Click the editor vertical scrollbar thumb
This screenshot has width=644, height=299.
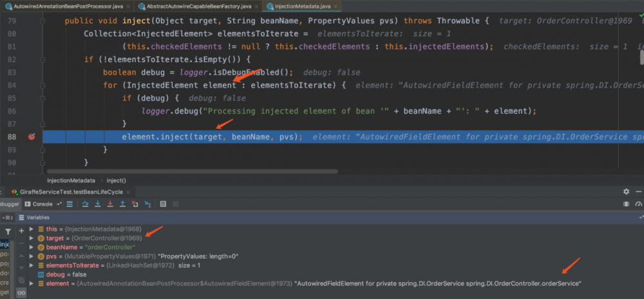point(642,57)
